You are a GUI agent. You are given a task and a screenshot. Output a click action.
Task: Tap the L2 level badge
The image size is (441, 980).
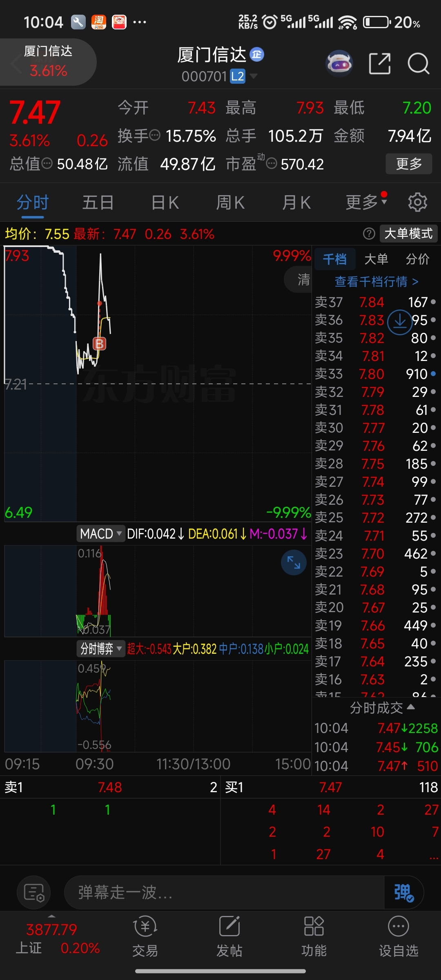coord(238,76)
